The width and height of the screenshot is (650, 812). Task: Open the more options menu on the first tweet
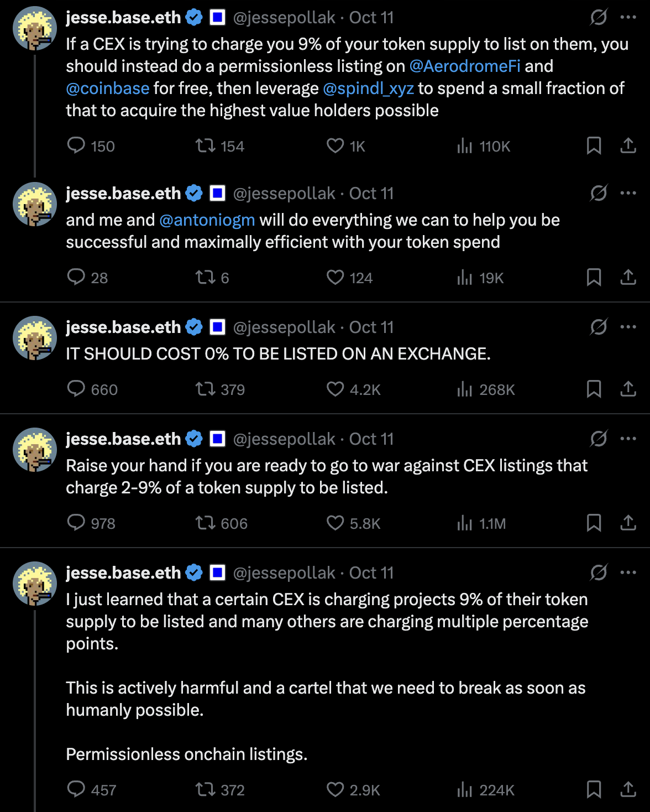[x=628, y=17]
